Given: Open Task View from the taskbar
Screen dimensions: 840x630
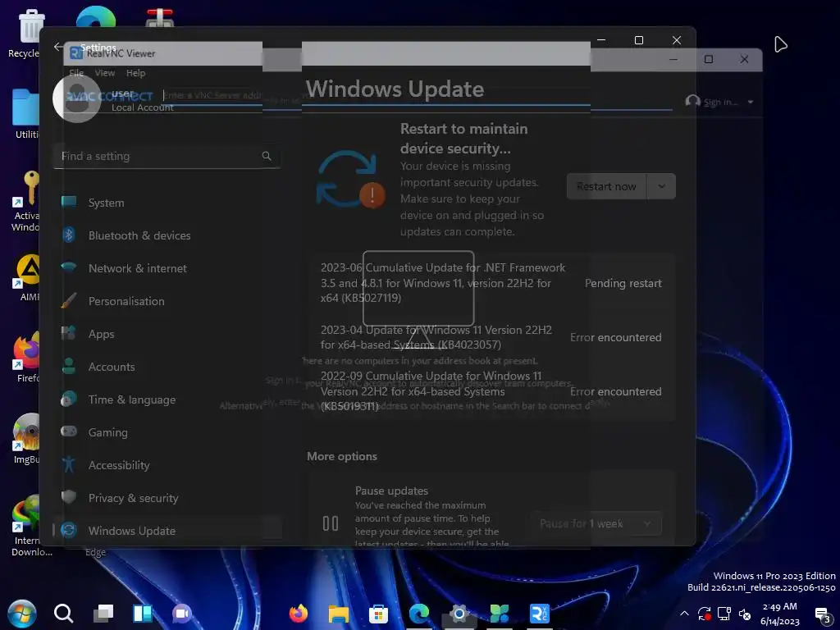Looking at the screenshot, I should 103,613.
